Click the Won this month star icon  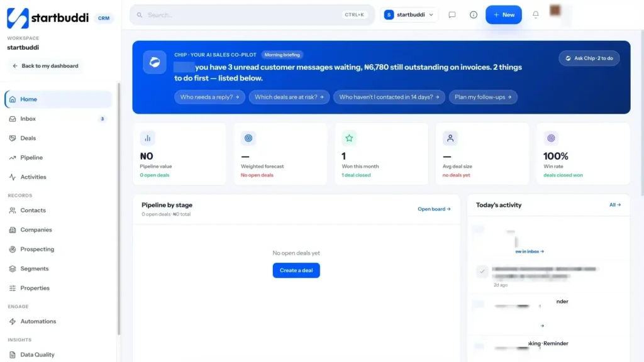[349, 138]
